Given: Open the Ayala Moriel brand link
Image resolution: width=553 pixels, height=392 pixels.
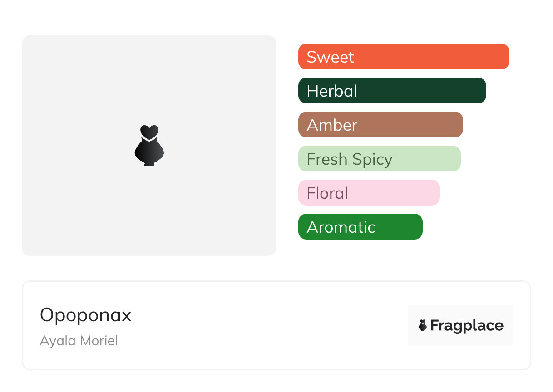Looking at the screenshot, I should pyautogui.click(x=79, y=340).
